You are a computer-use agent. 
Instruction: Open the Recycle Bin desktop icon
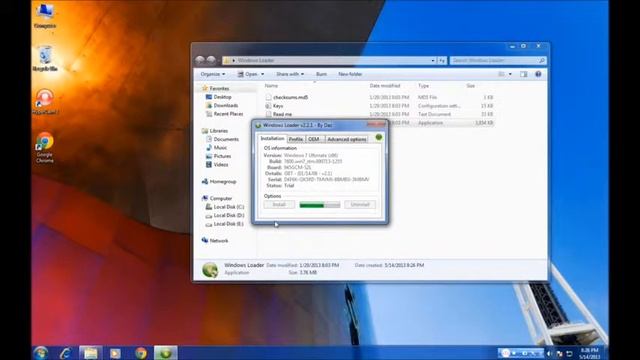tap(45, 59)
